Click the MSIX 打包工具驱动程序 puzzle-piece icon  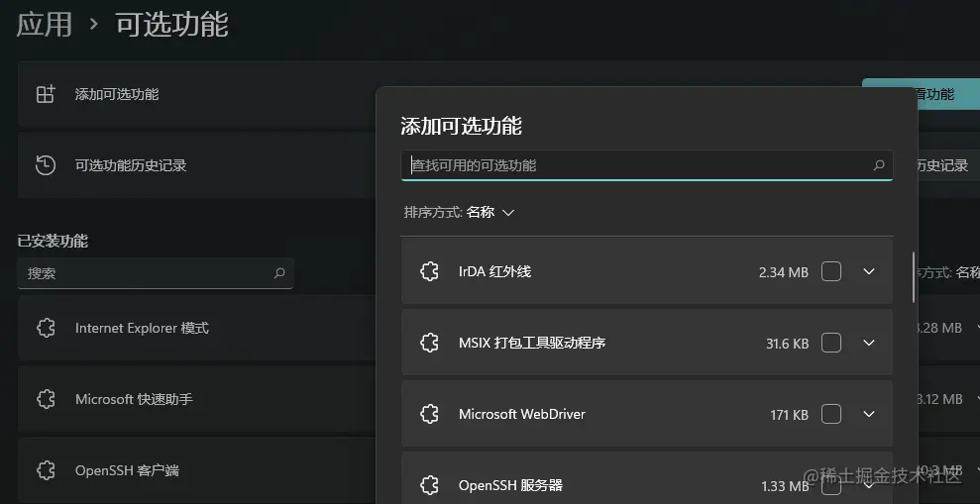pos(429,343)
